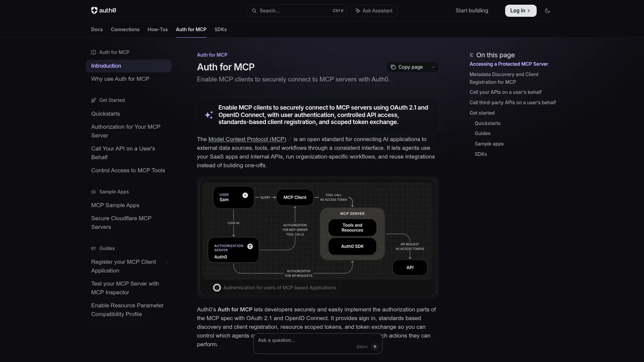Click the search magnifier icon
This screenshot has width=644, height=362.
click(254, 11)
